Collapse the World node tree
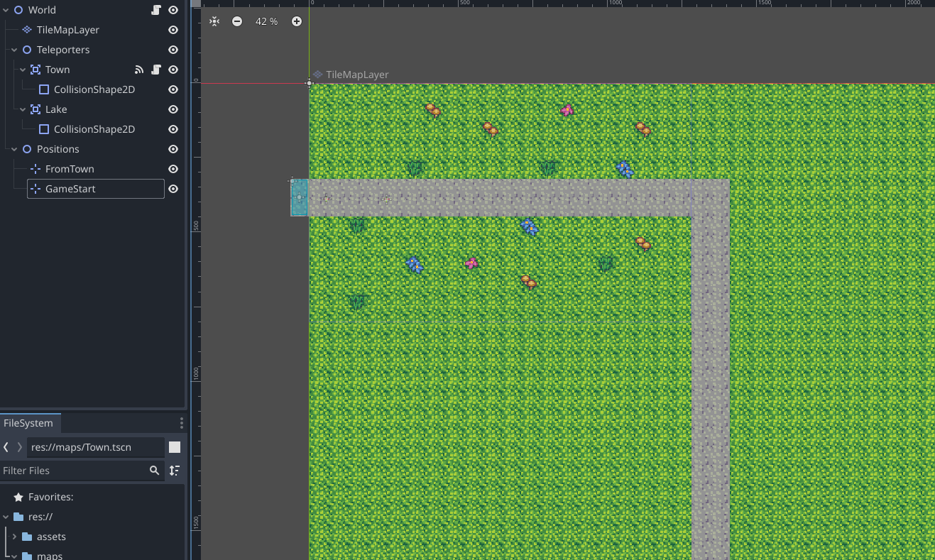 point(6,10)
